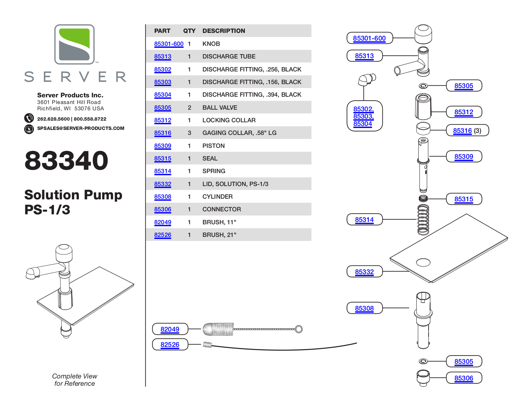Click the DESCRIPTION column header
The image size is (532, 411).
point(224,31)
